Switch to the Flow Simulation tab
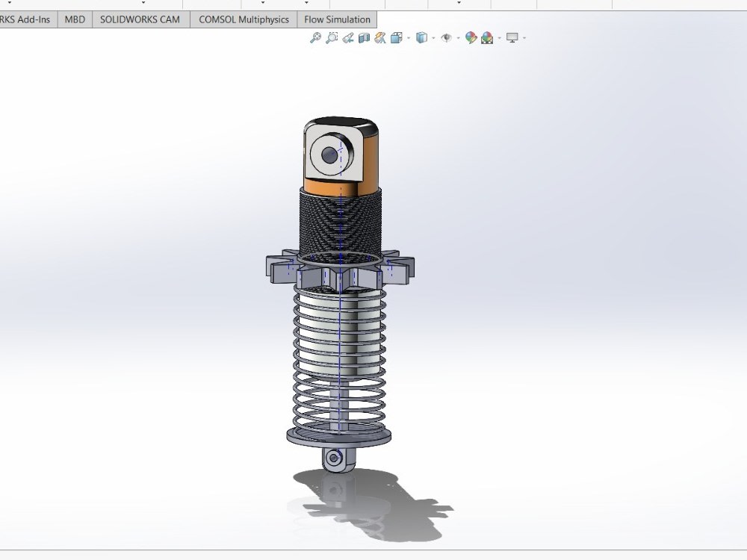 pyautogui.click(x=336, y=19)
